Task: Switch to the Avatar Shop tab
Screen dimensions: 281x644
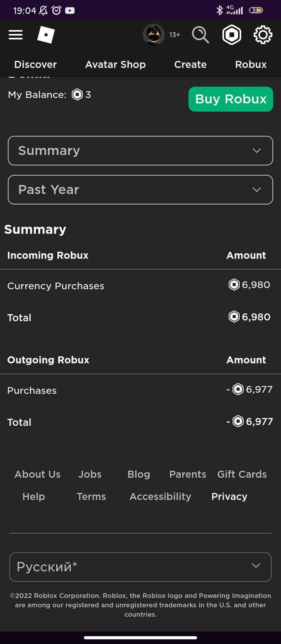Action: click(116, 64)
